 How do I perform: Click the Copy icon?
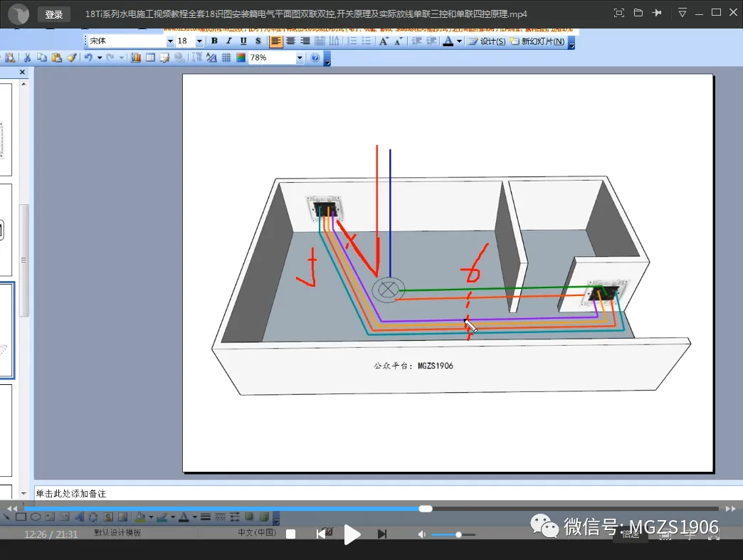coord(42,58)
